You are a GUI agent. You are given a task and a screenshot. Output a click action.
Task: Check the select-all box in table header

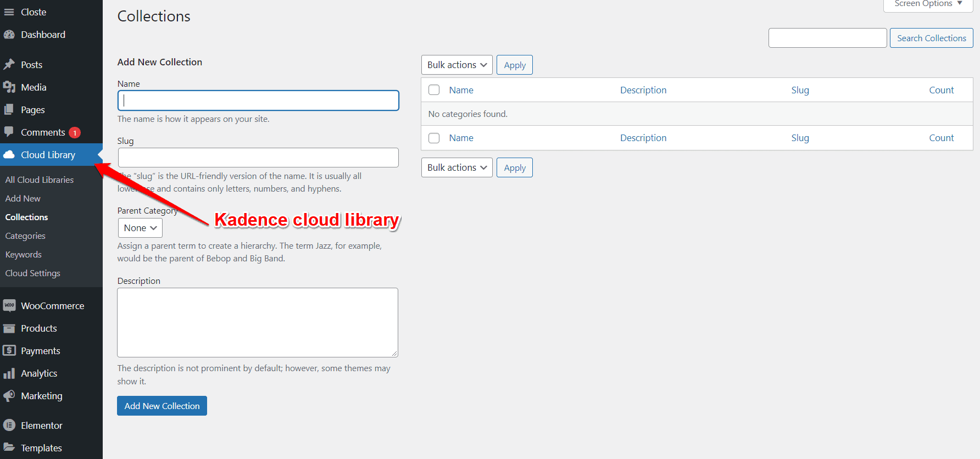pos(434,90)
